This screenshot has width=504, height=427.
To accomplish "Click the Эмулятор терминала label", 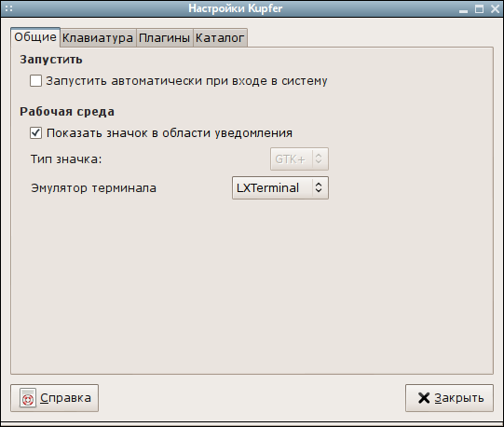I will (x=93, y=188).
